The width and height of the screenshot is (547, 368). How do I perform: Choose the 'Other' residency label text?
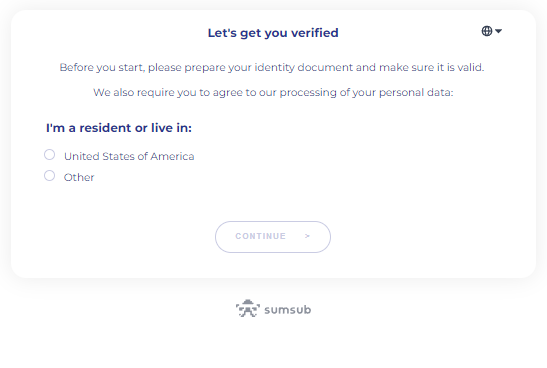79,177
